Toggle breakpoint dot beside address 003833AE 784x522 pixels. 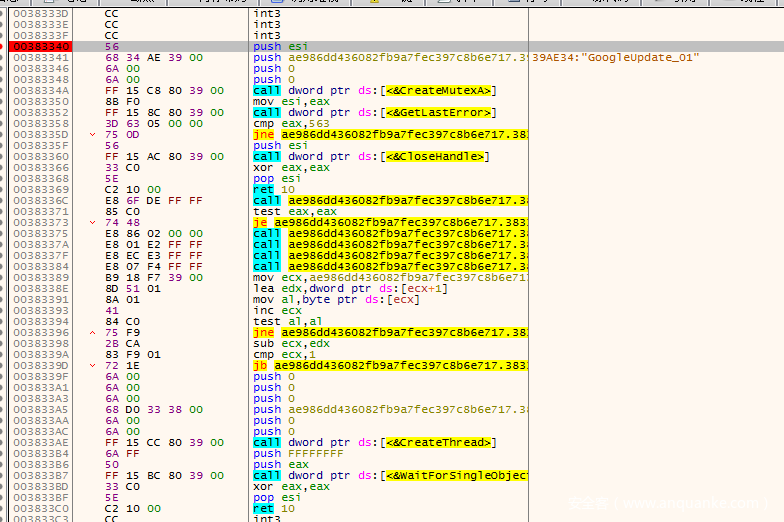coord(4,442)
